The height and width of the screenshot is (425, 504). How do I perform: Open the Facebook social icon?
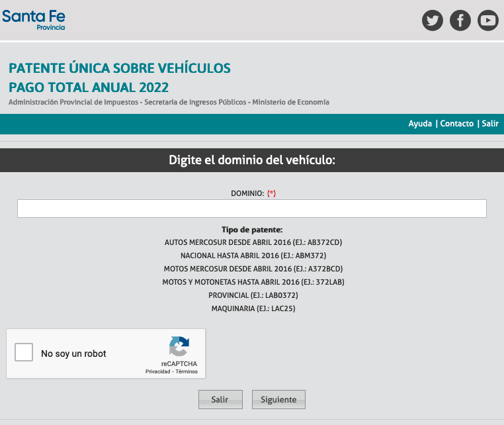[460, 21]
